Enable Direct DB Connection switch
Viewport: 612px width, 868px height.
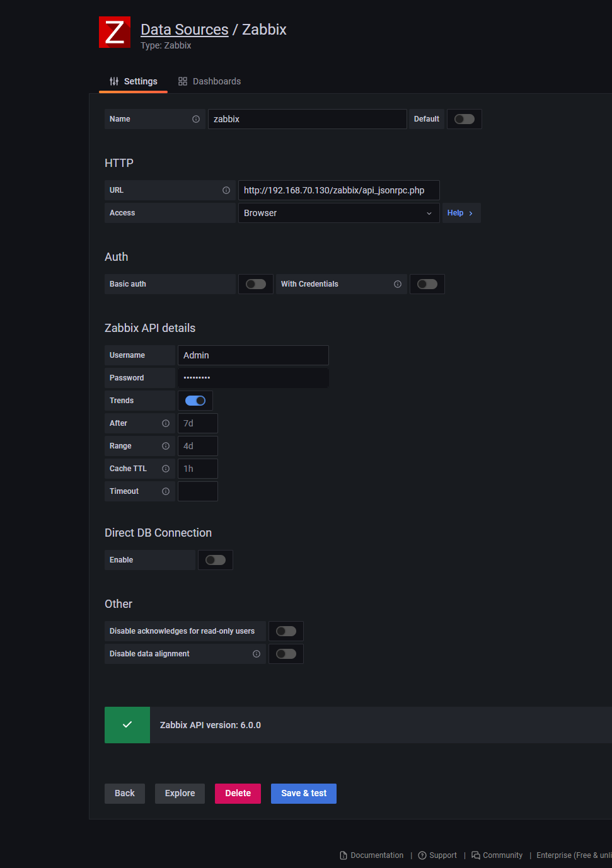pyautogui.click(x=216, y=560)
